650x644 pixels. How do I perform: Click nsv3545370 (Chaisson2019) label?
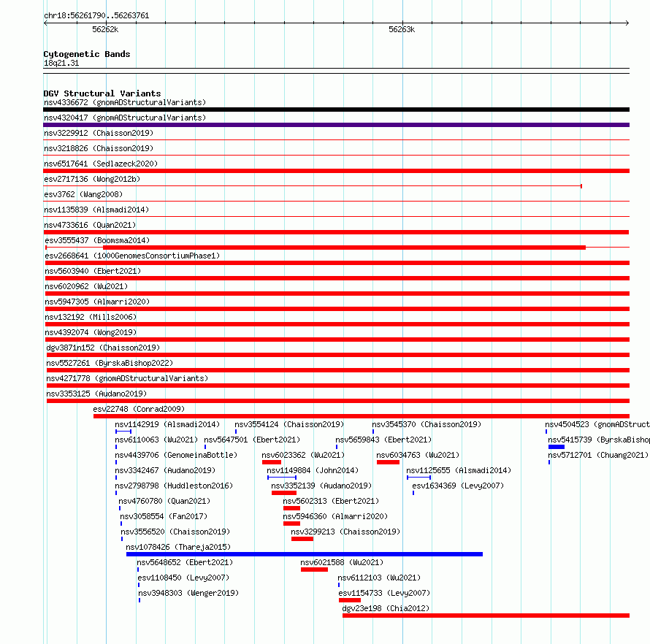(427, 424)
